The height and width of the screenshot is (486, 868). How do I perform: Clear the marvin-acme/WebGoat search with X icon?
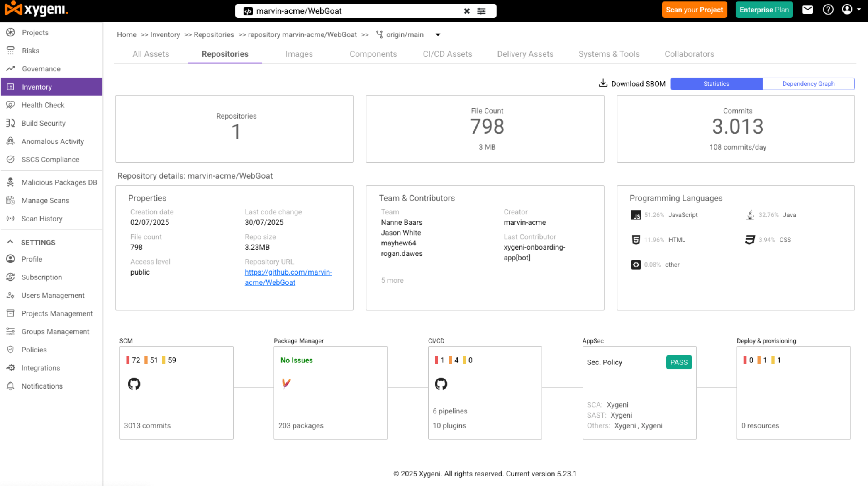[x=467, y=11]
